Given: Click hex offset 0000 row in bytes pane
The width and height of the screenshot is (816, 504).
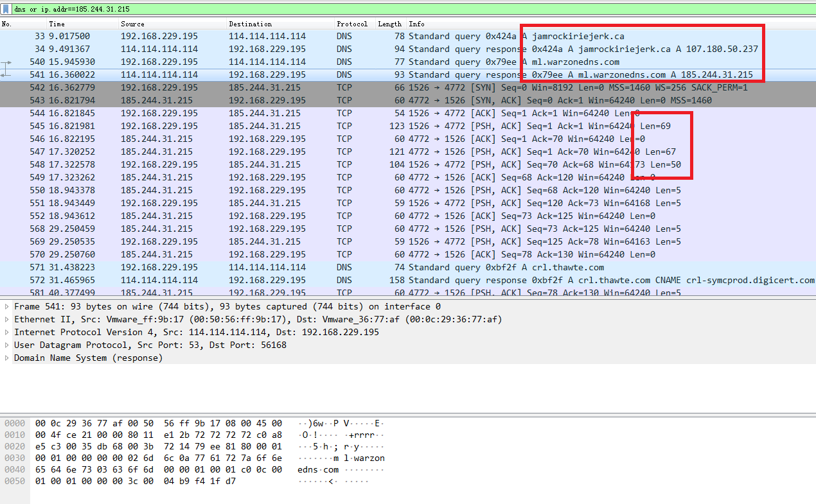Looking at the screenshot, I should pos(15,423).
